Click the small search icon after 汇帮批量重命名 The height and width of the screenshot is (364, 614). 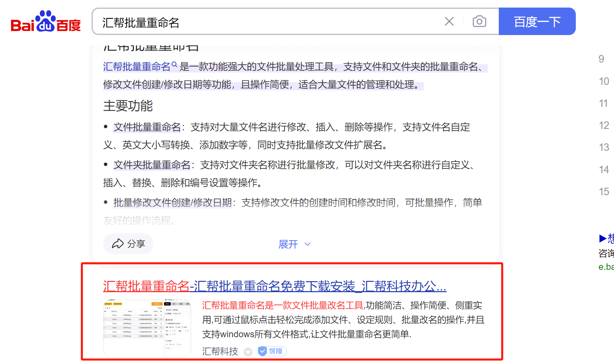[174, 64]
